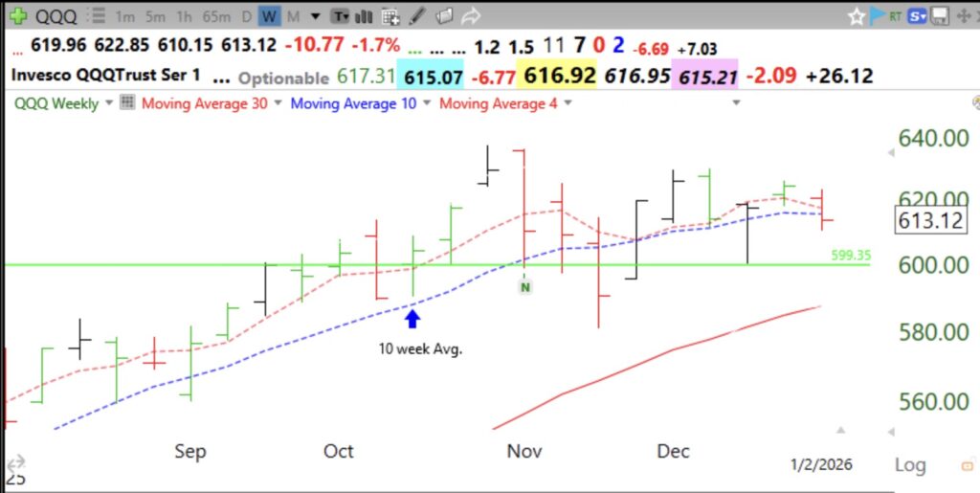Viewport: 980px width, 493px height.
Task: Click the blue flag icon
Action: click(878, 16)
